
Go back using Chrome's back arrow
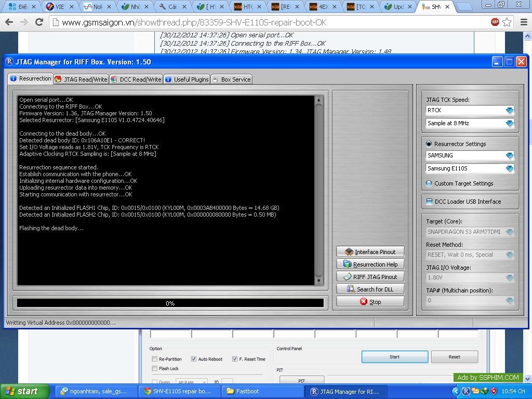[9, 22]
